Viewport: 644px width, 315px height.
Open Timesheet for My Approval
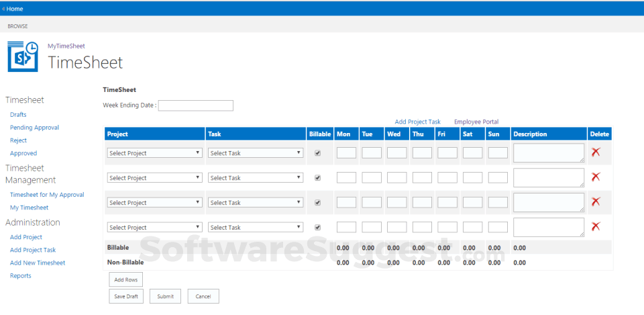[x=47, y=195]
